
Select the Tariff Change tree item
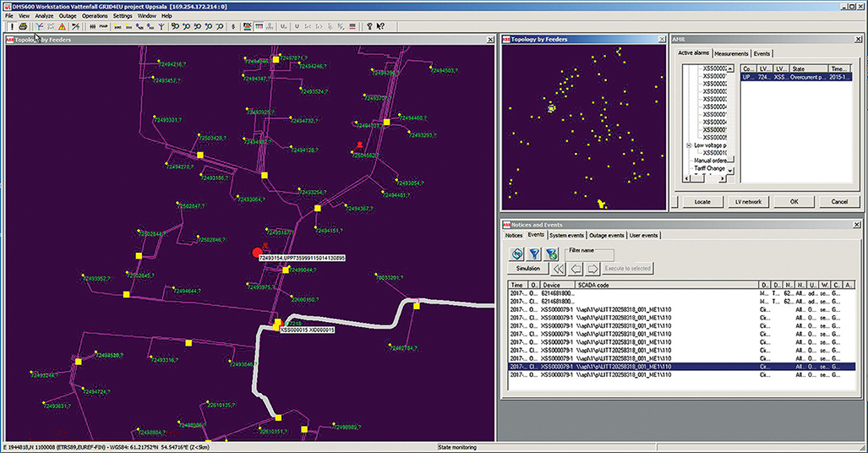coord(712,168)
